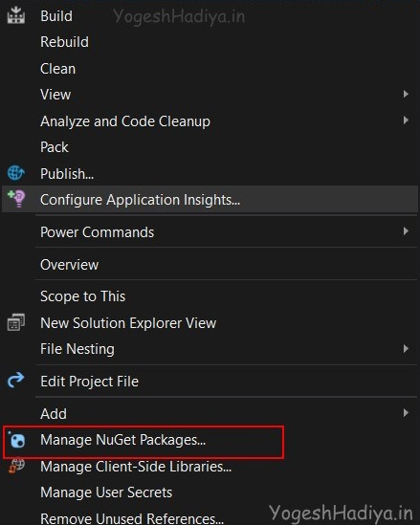420x525 pixels.
Task: Open the File Nesting submenu arrow
Action: (x=406, y=349)
